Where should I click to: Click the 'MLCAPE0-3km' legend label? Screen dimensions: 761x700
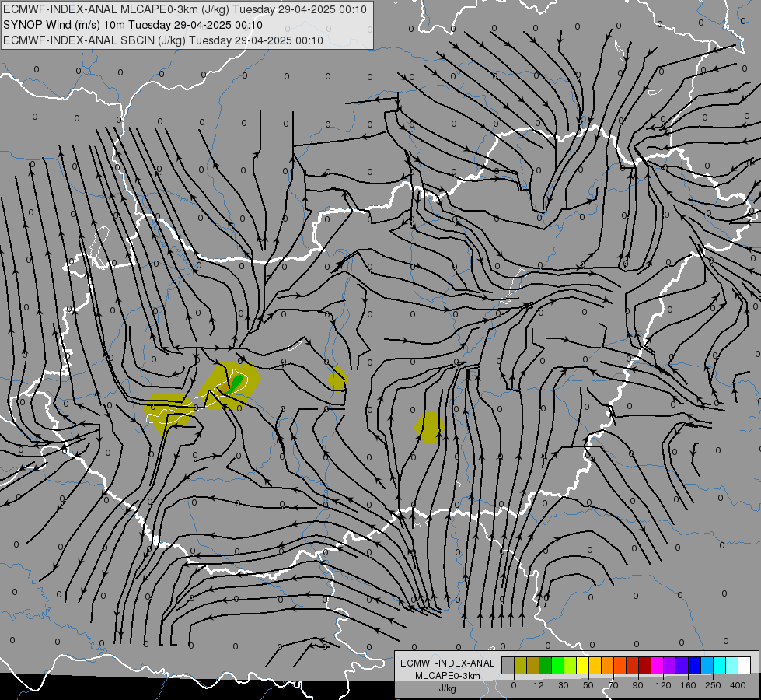448,676
